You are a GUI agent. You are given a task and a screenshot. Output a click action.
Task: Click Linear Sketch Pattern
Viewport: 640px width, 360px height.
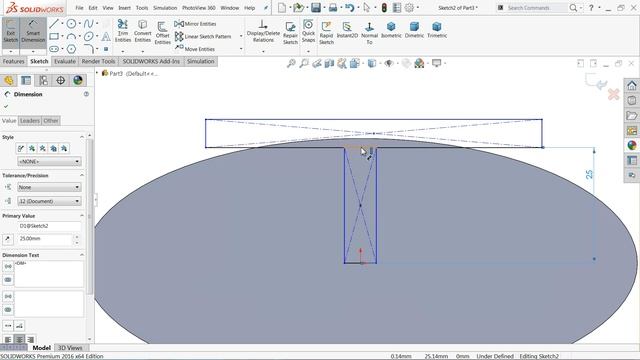click(203, 36)
